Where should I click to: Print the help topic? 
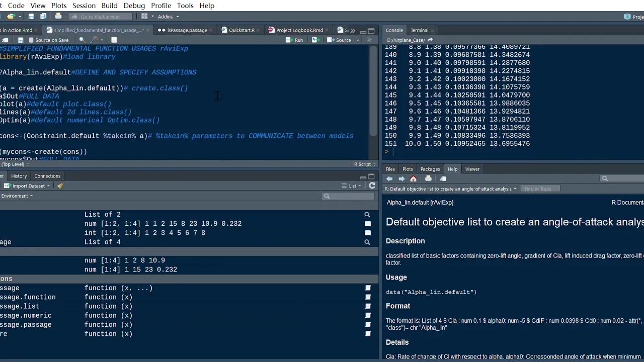tap(428, 178)
